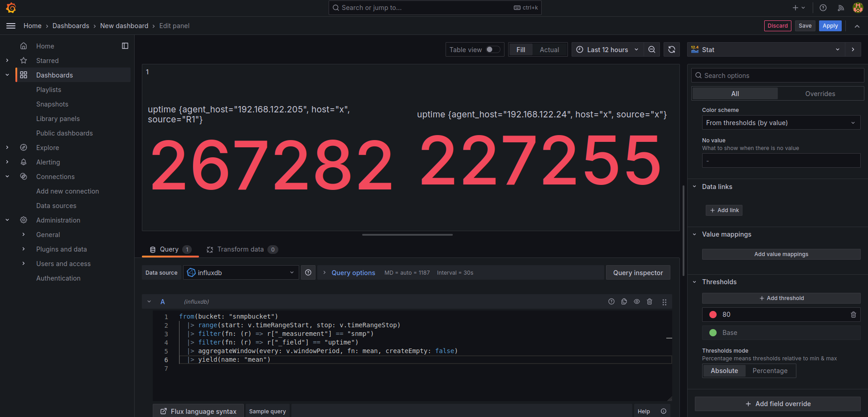Select Actual panel size option
Screen dimensions: 868x417
click(x=549, y=49)
